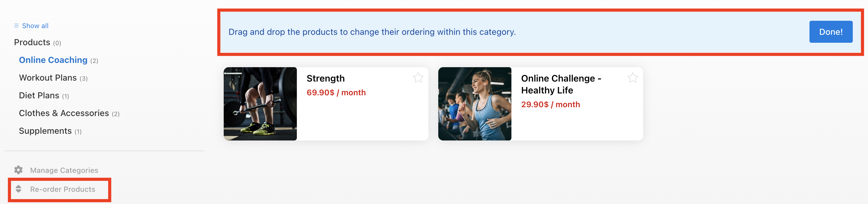Open the Supplements category
The height and width of the screenshot is (204, 868).
click(x=45, y=131)
